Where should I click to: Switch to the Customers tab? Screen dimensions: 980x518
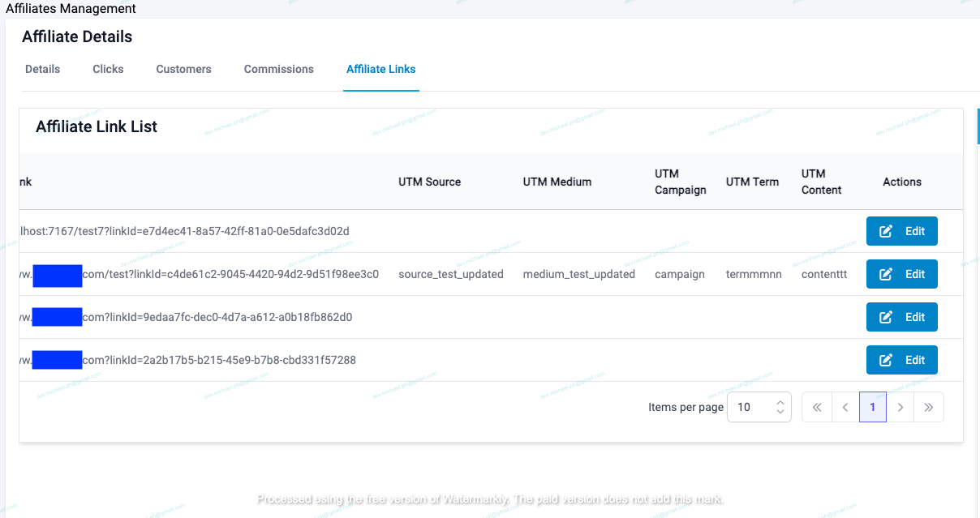tap(183, 69)
